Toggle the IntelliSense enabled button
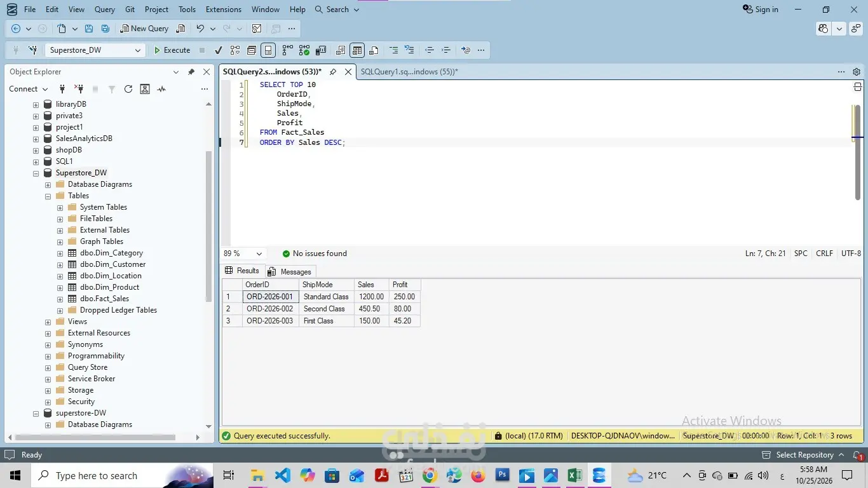Screen dimensions: 868x488 (268, 50)
